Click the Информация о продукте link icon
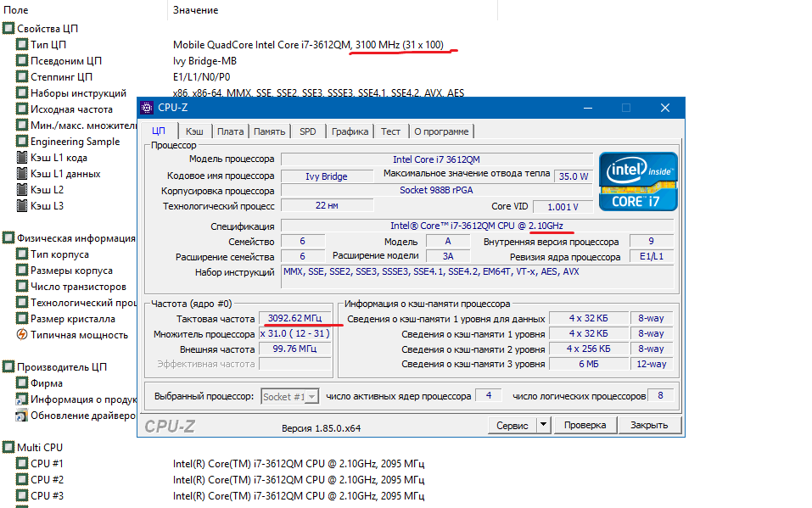The width and height of the screenshot is (812, 508). click(22, 399)
